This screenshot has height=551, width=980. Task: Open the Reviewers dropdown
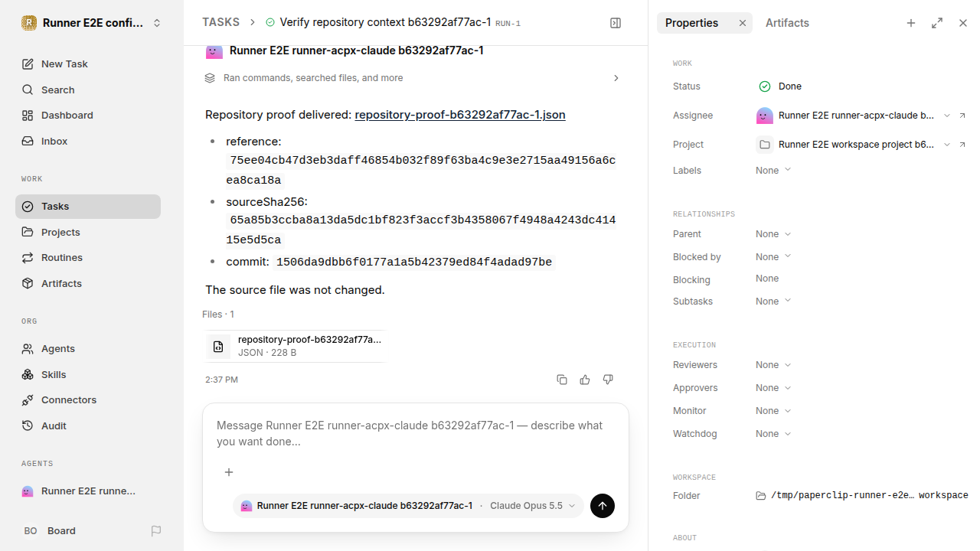point(773,365)
